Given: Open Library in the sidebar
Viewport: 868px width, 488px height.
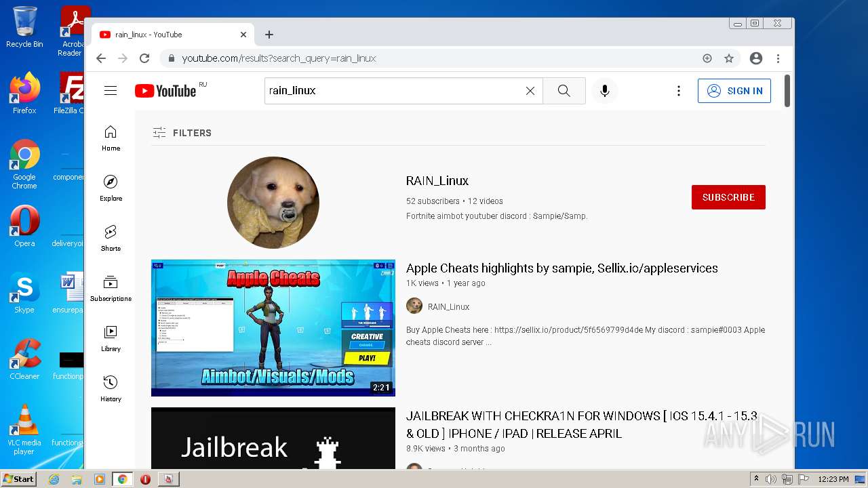Looking at the screenshot, I should 111,339.
